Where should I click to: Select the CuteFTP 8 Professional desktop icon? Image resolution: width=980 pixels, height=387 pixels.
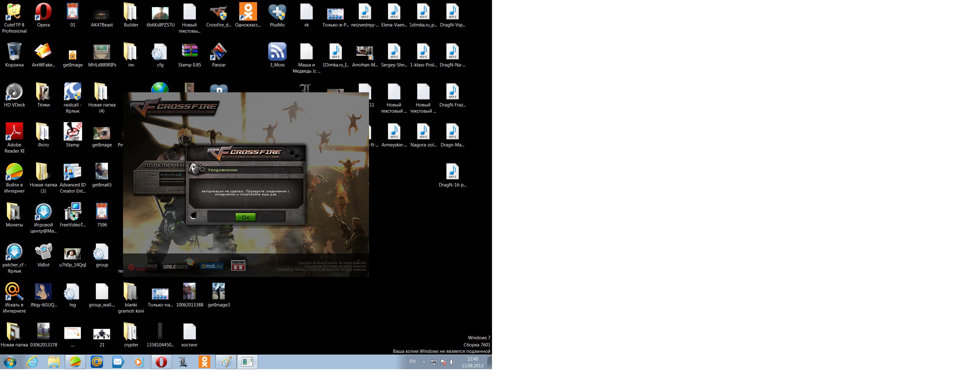[x=14, y=18]
